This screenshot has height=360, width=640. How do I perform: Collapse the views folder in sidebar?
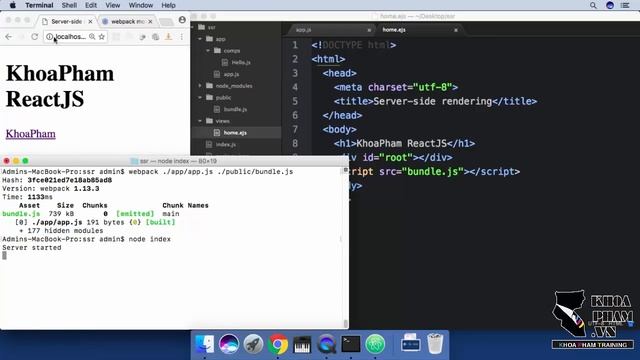(200, 121)
